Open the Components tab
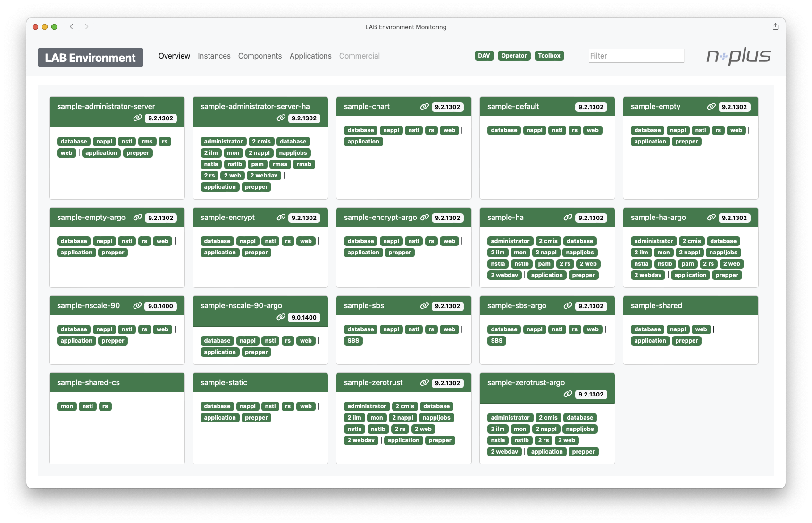The height and width of the screenshot is (523, 812). (260, 56)
